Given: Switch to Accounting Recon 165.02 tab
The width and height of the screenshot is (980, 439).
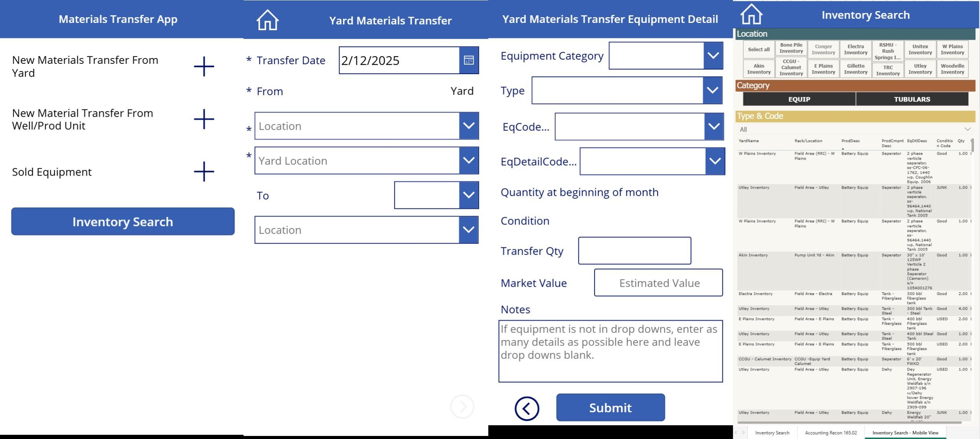Looking at the screenshot, I should [831, 433].
